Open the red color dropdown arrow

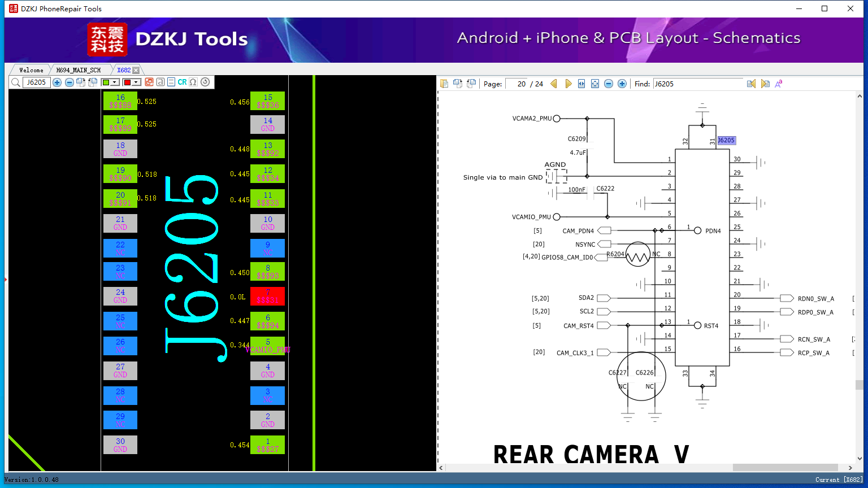pos(136,82)
